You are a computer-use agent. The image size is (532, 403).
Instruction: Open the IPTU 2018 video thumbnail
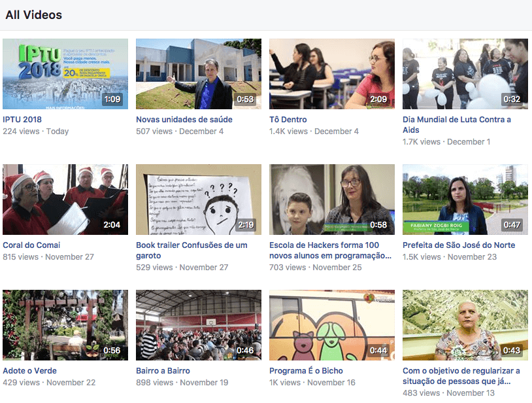click(65, 74)
